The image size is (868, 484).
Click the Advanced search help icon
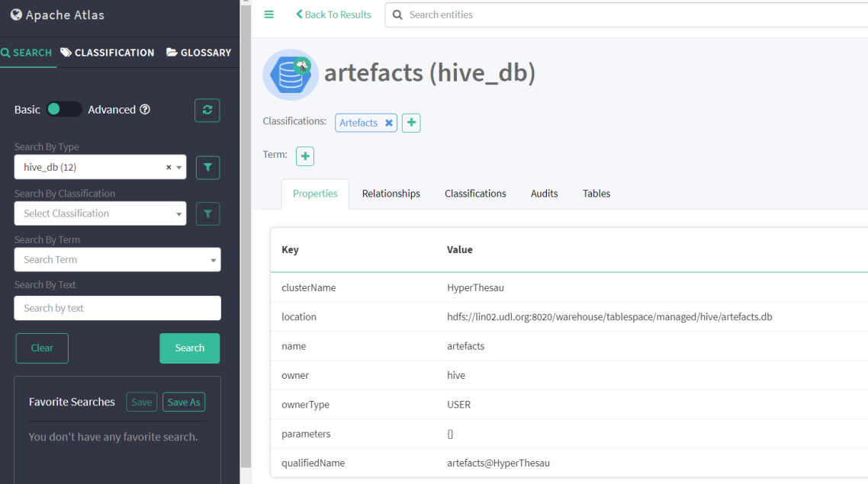(x=145, y=110)
